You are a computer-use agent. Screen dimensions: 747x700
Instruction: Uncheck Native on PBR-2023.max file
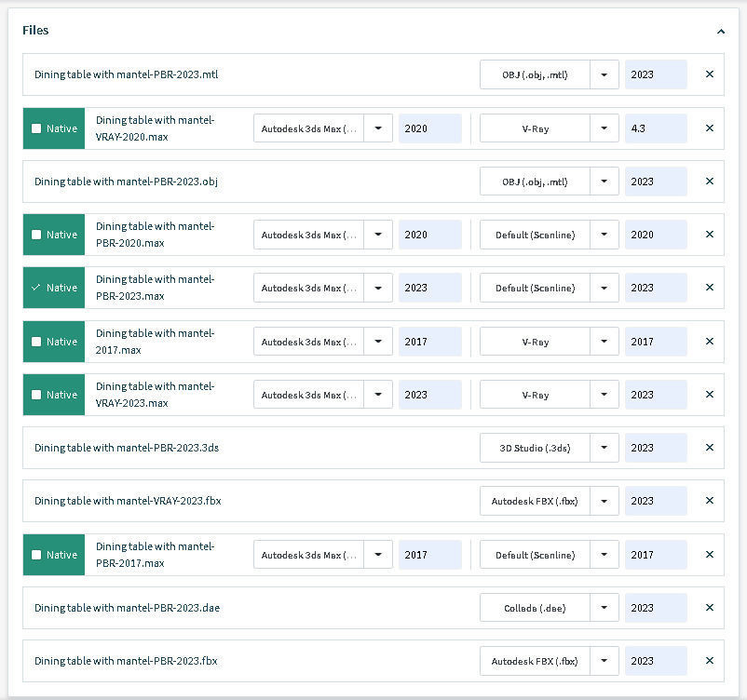click(x=36, y=288)
